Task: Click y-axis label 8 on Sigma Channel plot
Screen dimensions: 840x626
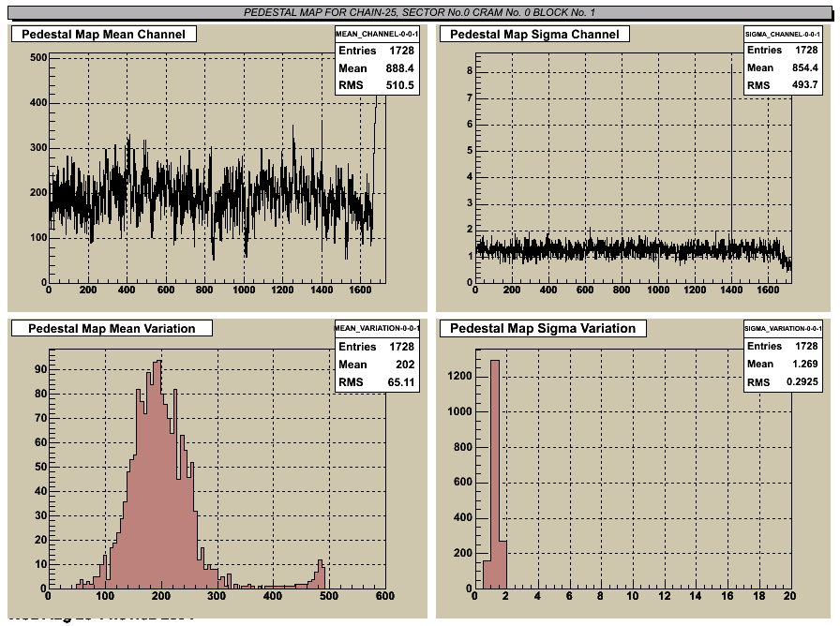Action: coord(470,70)
